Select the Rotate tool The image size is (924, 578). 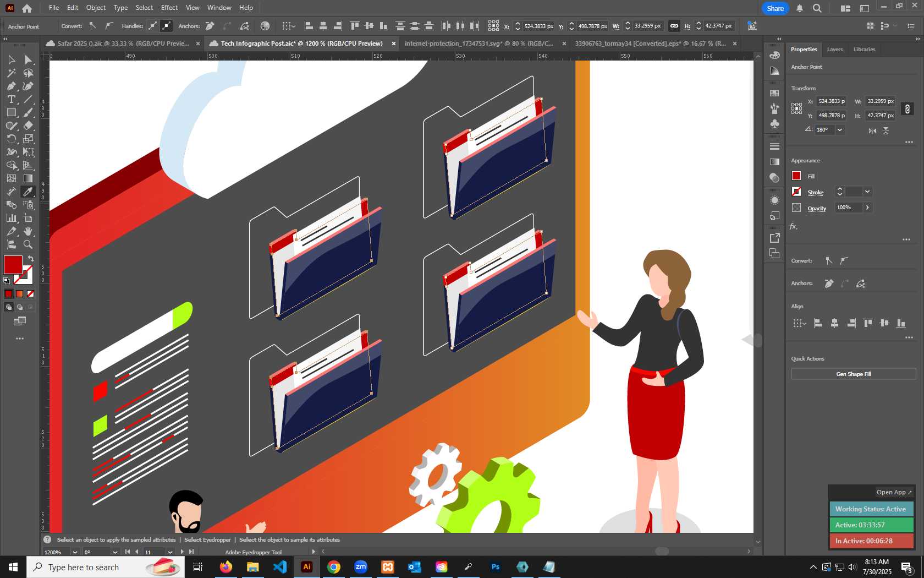pyautogui.click(x=11, y=139)
